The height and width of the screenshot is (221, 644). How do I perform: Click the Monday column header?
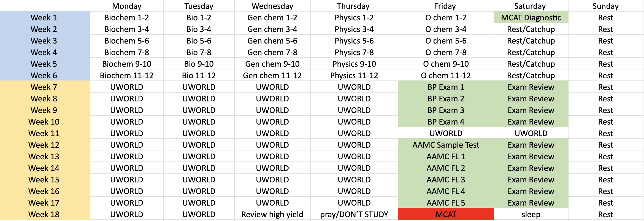pos(127,6)
